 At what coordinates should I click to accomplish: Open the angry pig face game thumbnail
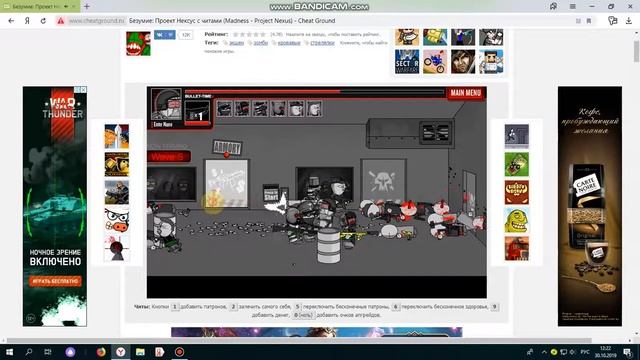[117, 220]
